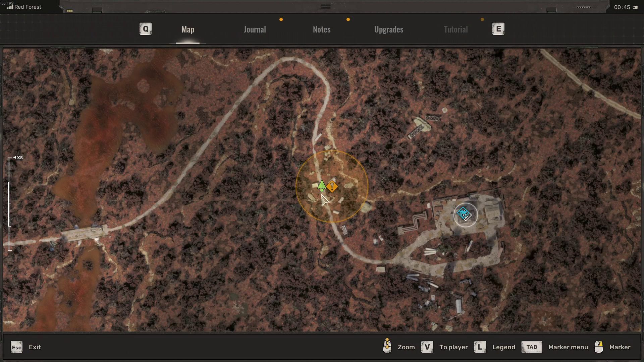Click the Legend label
Screen dimensions: 644x362
coord(503,347)
